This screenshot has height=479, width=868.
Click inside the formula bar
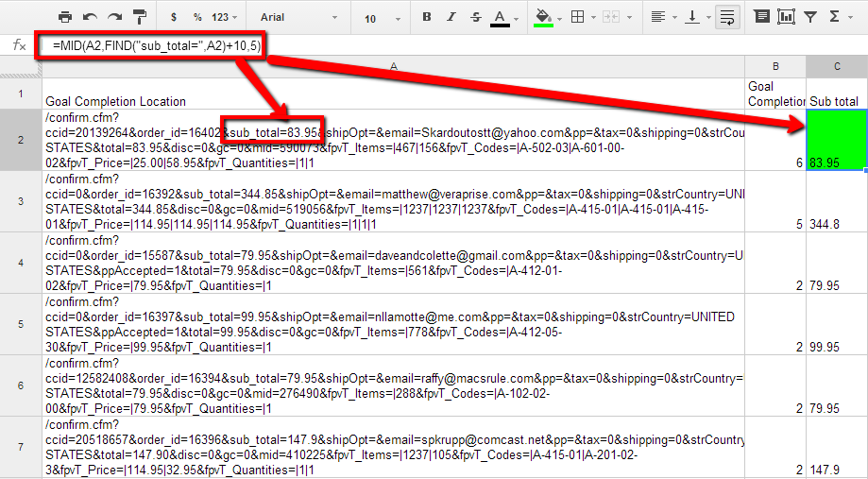[x=472, y=45]
